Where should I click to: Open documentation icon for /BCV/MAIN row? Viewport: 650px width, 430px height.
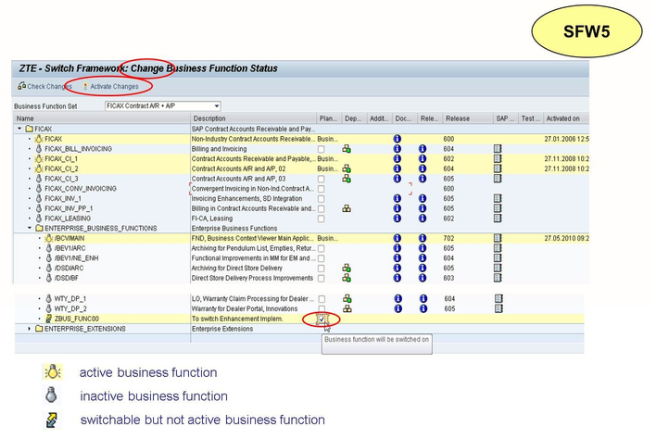pyautogui.click(x=397, y=238)
